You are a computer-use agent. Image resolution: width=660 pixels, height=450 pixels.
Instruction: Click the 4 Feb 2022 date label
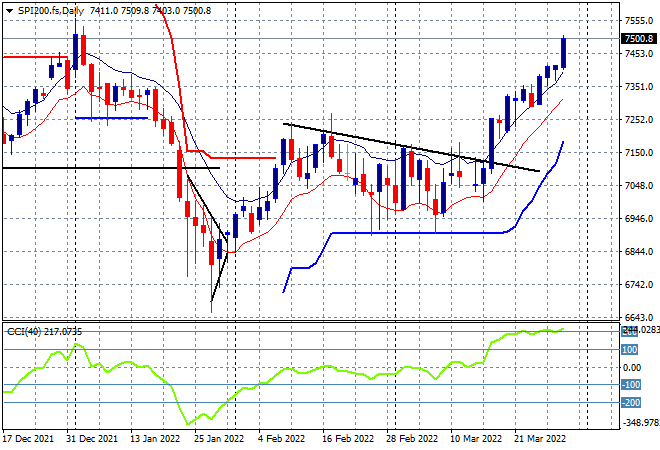pos(282,439)
